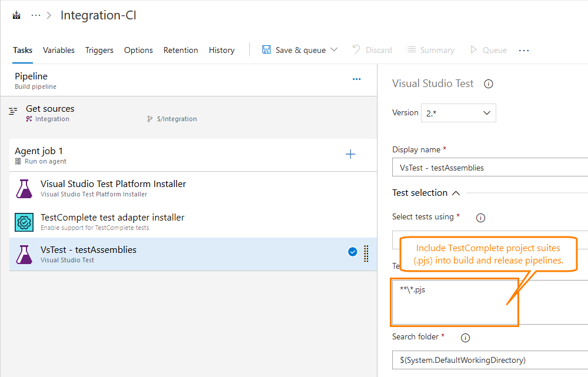Click the Azure DevOps build icon in the breadcrumb
Screen dimensions: 588x377
[16, 14]
